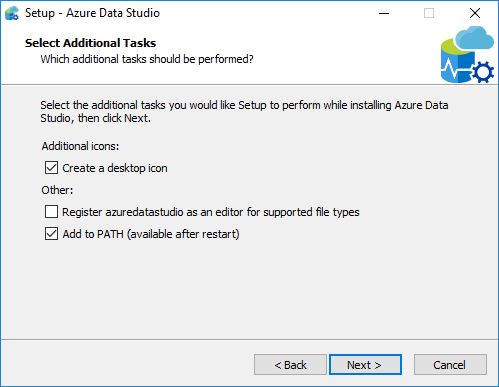Uncheck Add to PATH option
499x387 pixels.
51,234
